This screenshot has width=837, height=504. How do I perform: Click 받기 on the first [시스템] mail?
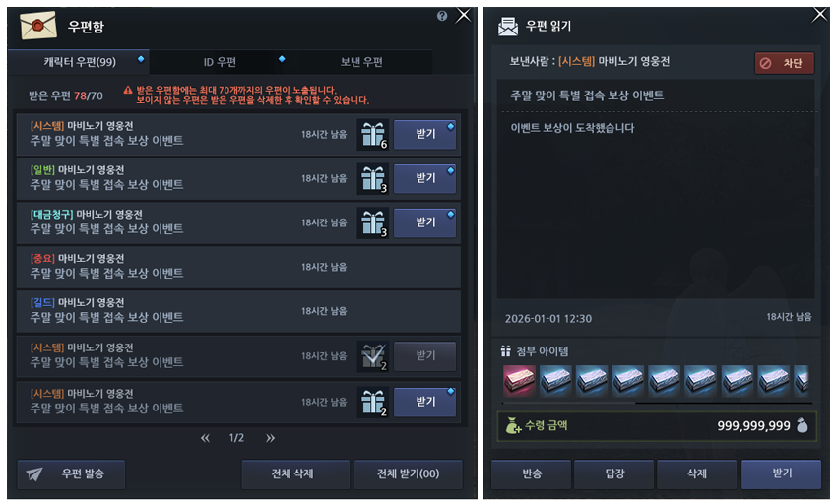click(425, 134)
